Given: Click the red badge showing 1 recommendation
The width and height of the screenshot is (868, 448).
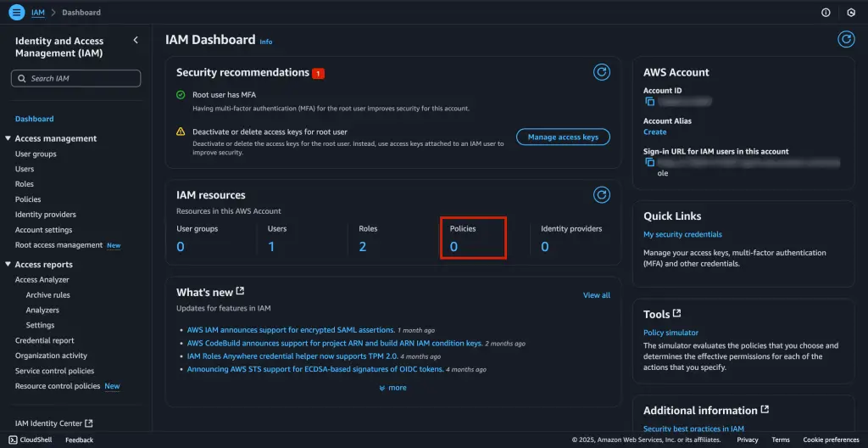Looking at the screenshot, I should 319,73.
